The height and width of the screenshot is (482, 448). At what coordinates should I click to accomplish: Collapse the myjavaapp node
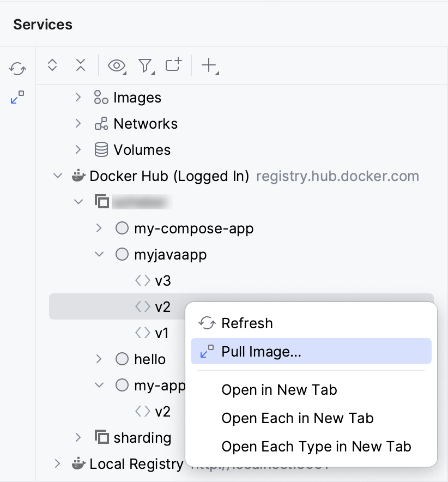click(x=99, y=254)
